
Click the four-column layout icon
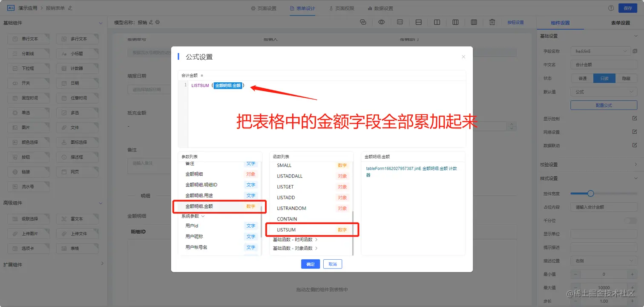[474, 22]
